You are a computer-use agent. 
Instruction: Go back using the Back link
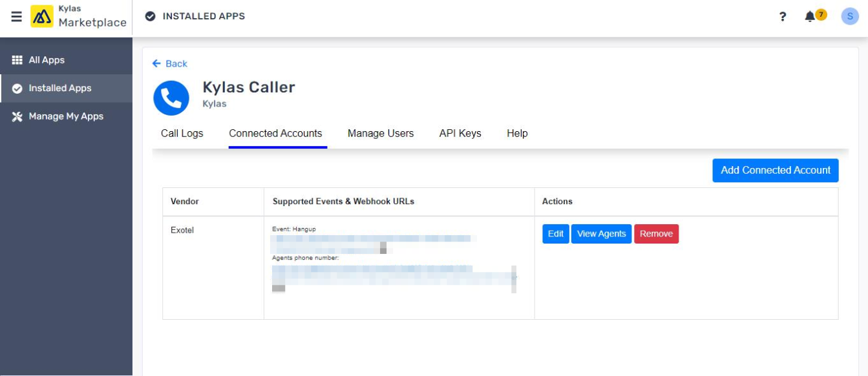170,63
